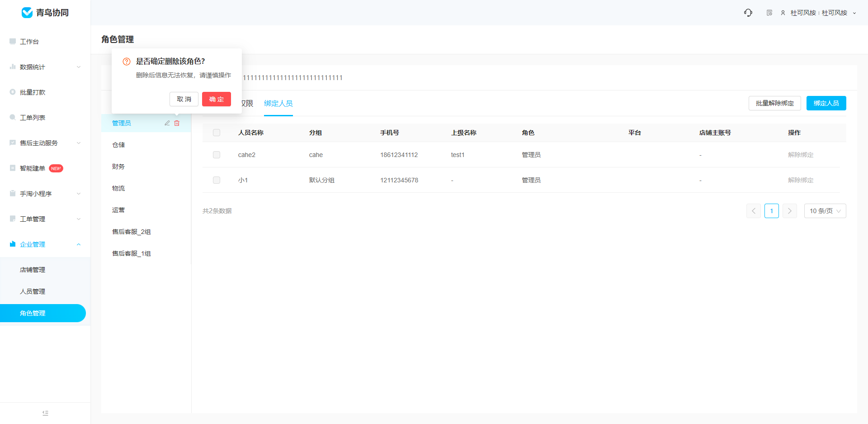Expand the 工单管理 menu chevron
This screenshot has height=424, width=868.
79,219
